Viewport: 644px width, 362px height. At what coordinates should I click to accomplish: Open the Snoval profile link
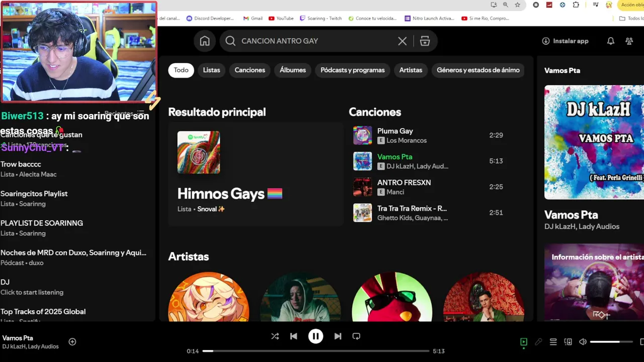[211, 209]
